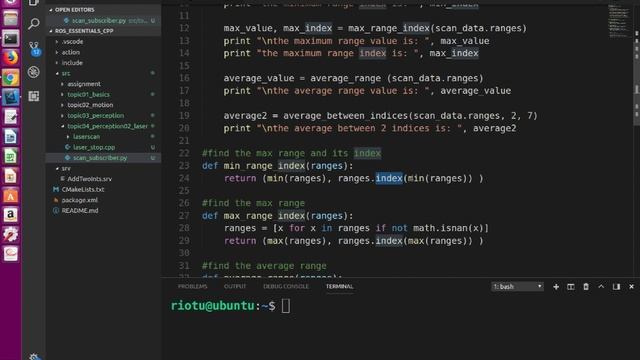
Task: Add a new terminal with plus icon
Action: (556, 287)
